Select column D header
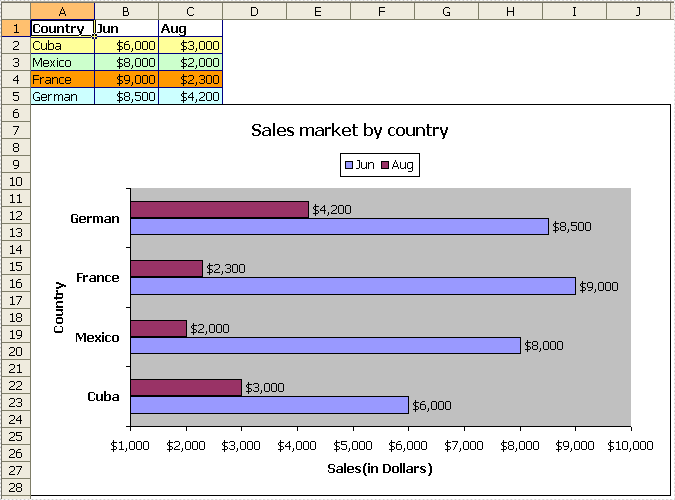 254,12
